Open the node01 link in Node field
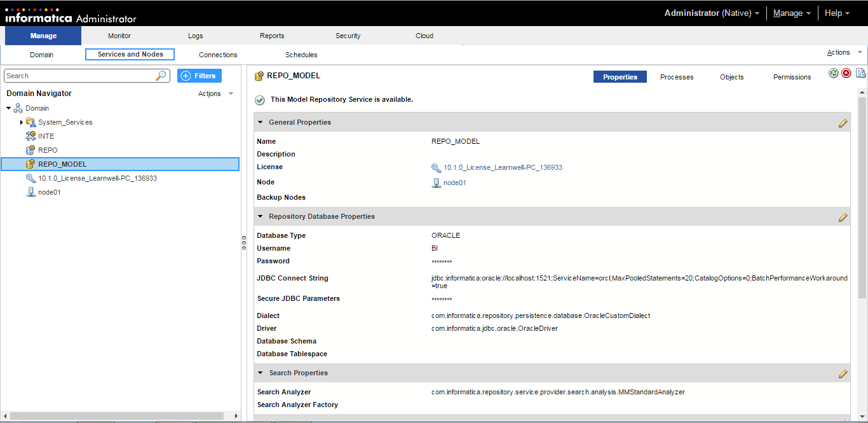Viewport: 868px width, 423px height. click(454, 183)
